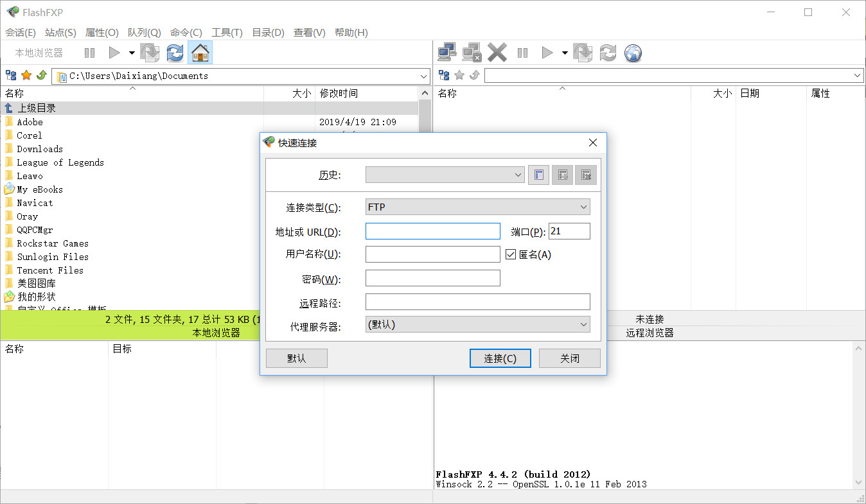
Task: Toggle the 匿名 anonymous checkbox
Action: coord(511,254)
